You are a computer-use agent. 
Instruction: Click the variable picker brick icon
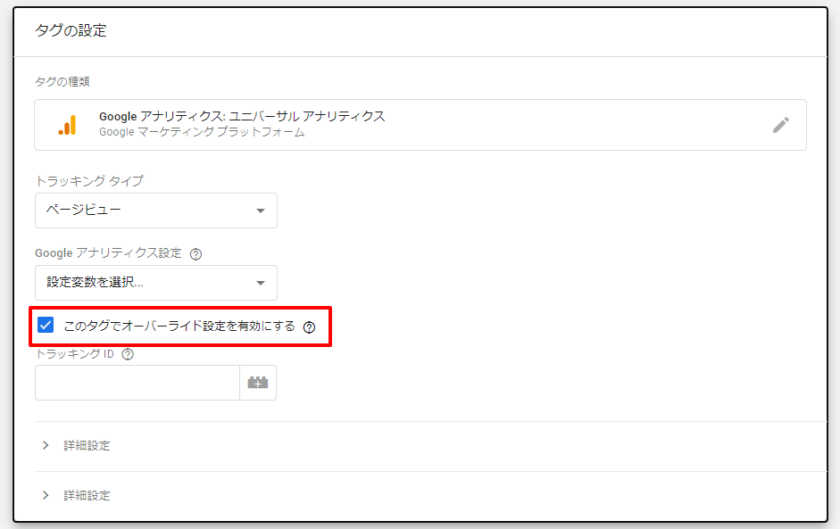coord(258,383)
